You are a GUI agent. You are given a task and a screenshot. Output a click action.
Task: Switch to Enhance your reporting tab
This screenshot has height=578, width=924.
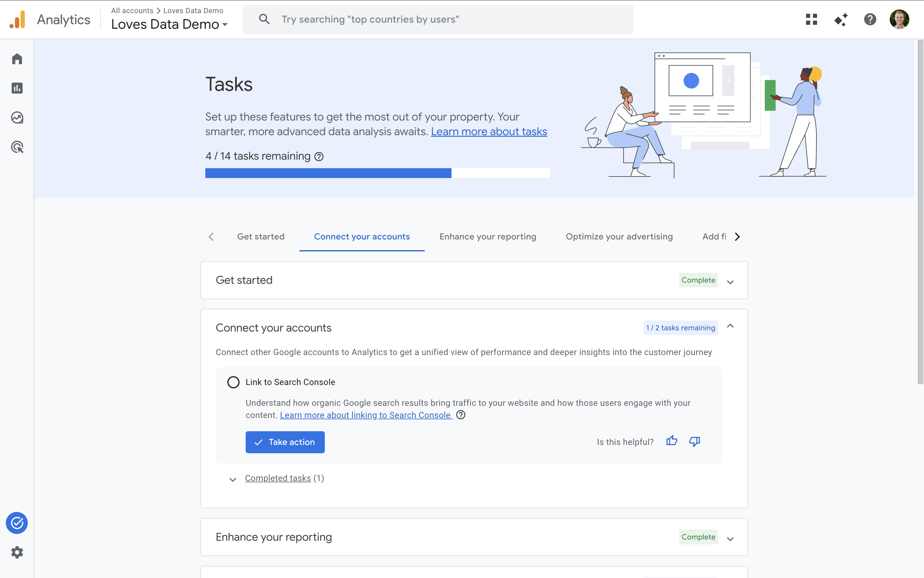point(488,237)
